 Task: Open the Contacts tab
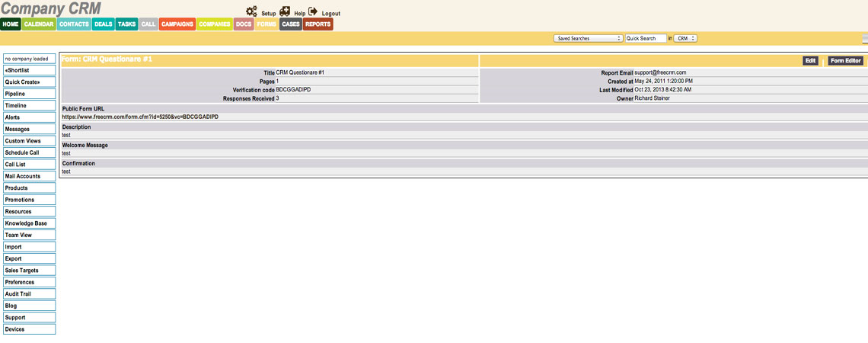74,24
